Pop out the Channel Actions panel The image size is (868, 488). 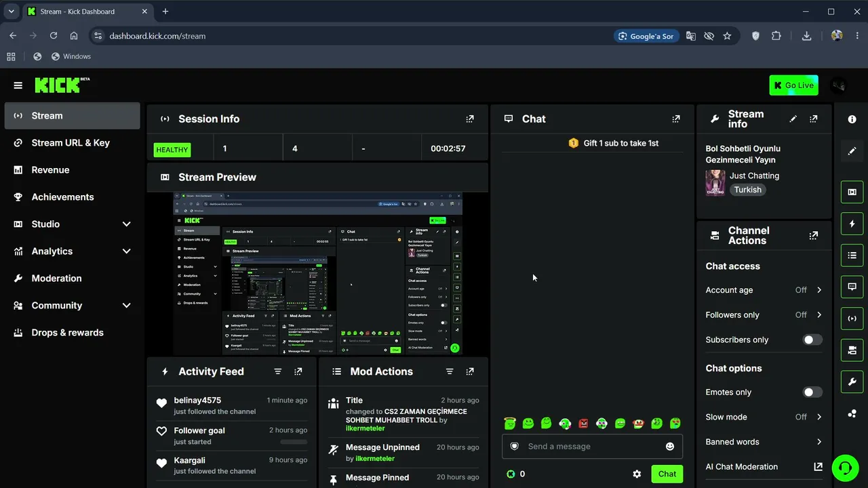pyautogui.click(x=814, y=235)
